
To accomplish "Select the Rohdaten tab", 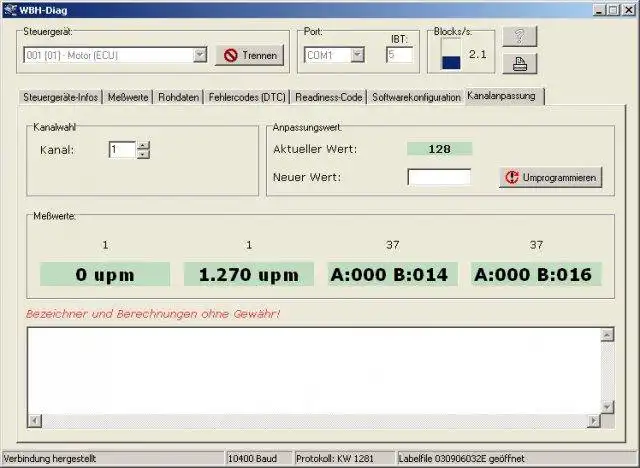I will click(178, 97).
